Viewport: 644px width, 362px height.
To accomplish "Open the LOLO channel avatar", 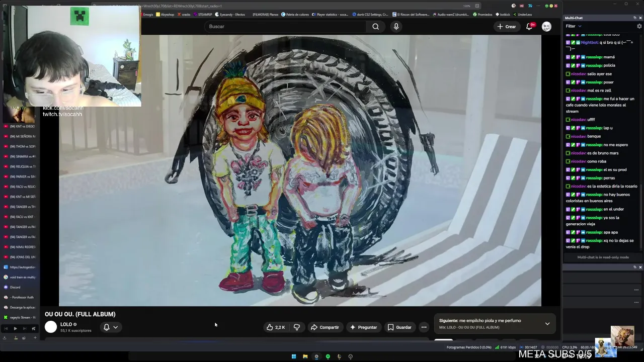I will click(x=51, y=327).
